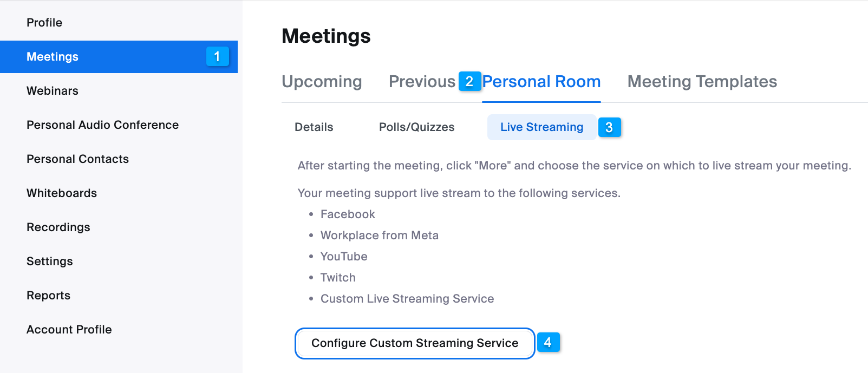The image size is (868, 373).
Task: Select the Personal Room tab
Action: point(541,81)
